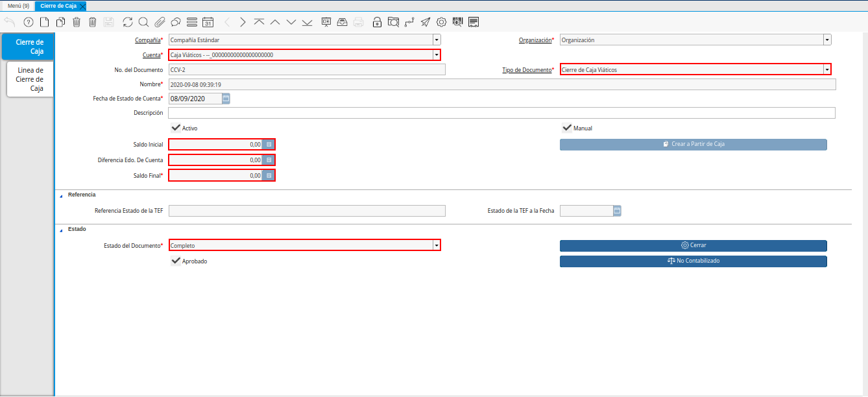The image size is (868, 397).
Task: Open the Estado del Documento dropdown
Action: coord(437,246)
